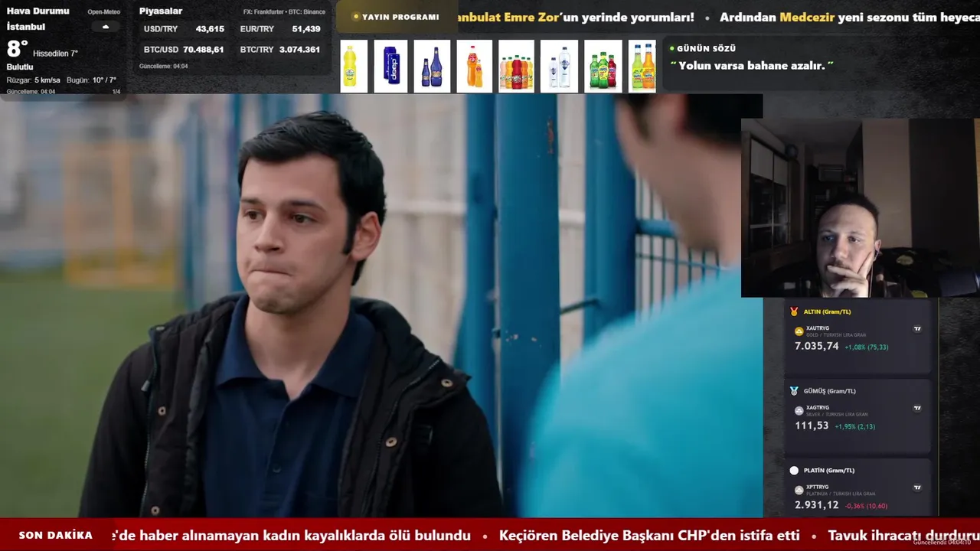Click the ALTIN (Gram/TL) card title
The width and height of the screenshot is (980, 551).
pos(827,311)
